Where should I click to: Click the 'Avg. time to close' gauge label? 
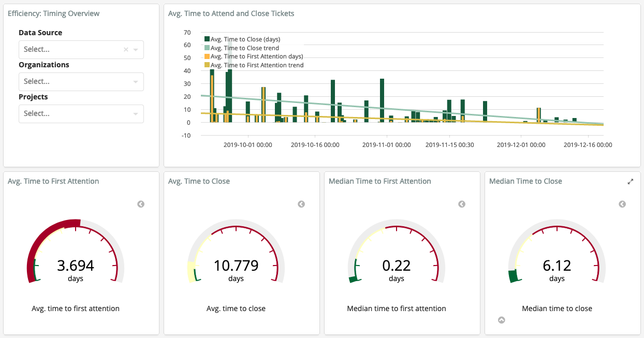tap(236, 308)
